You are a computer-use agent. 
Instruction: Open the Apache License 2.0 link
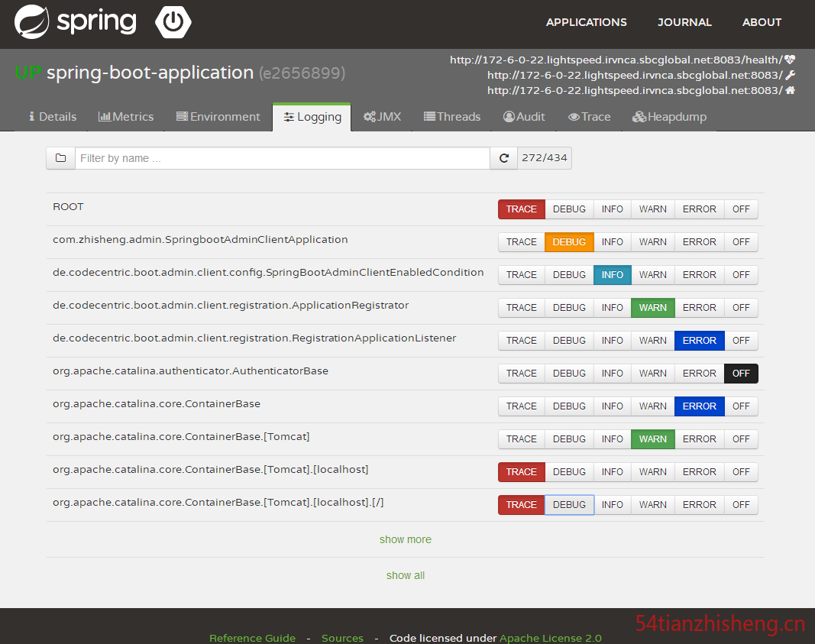click(x=551, y=638)
